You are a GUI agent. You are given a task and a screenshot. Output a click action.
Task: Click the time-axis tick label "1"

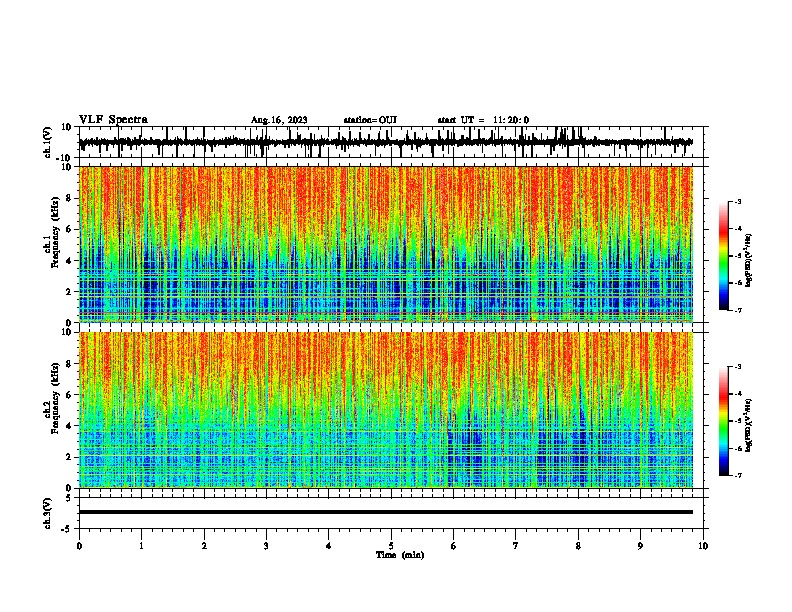click(141, 545)
